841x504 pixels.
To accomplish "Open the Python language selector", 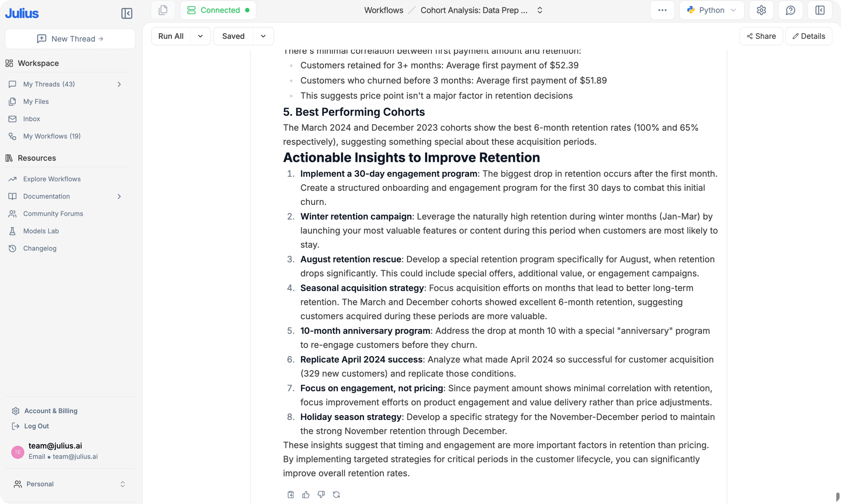I will (x=712, y=10).
